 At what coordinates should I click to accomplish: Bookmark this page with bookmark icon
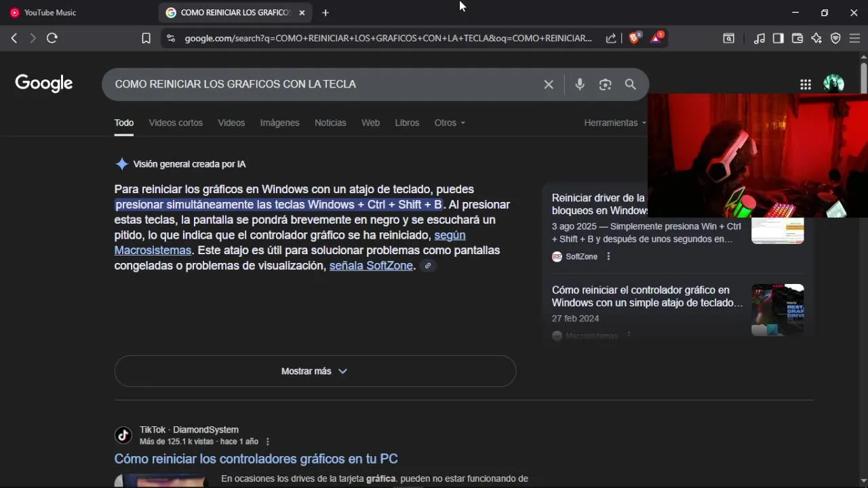pos(146,39)
